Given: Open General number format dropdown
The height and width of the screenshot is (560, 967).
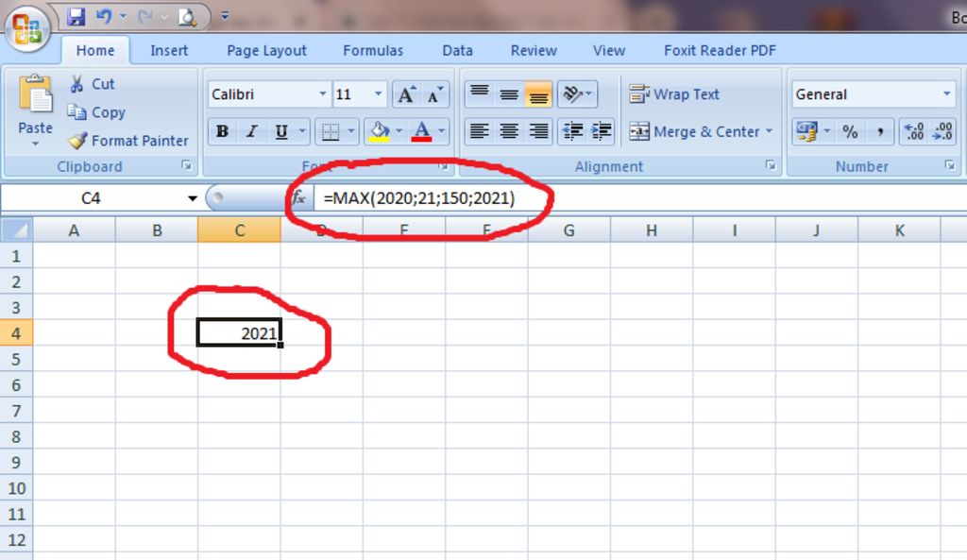Looking at the screenshot, I should pyautogui.click(x=946, y=94).
